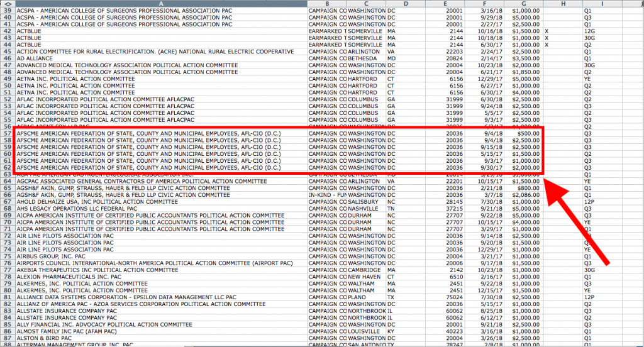Click the KY state cell

tap(406, 331)
